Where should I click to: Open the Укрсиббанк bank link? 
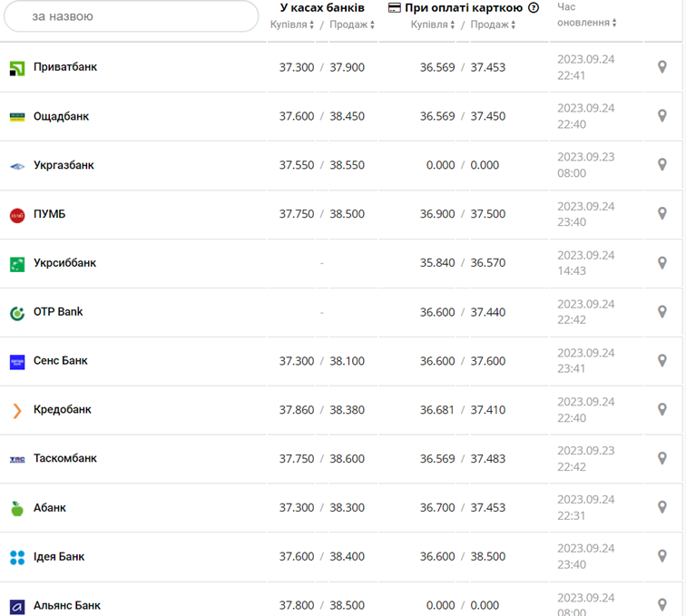click(64, 263)
